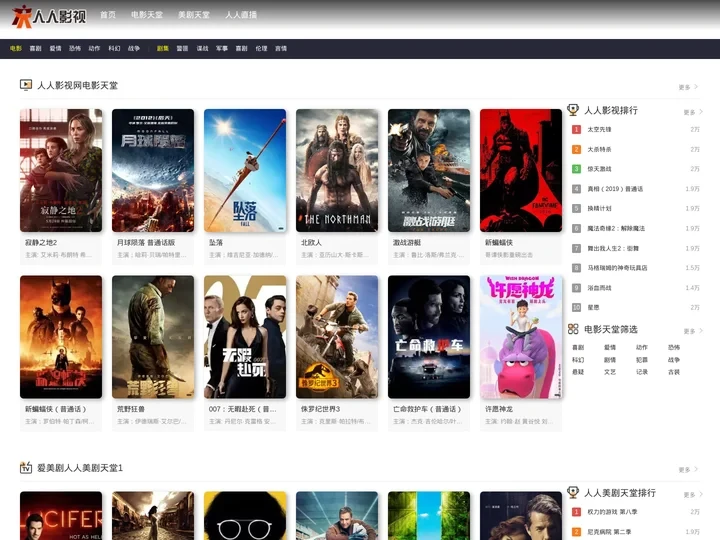This screenshot has width=720, height=540.
Task: Open the 电影天堂 top navigation item
Action: [147, 15]
